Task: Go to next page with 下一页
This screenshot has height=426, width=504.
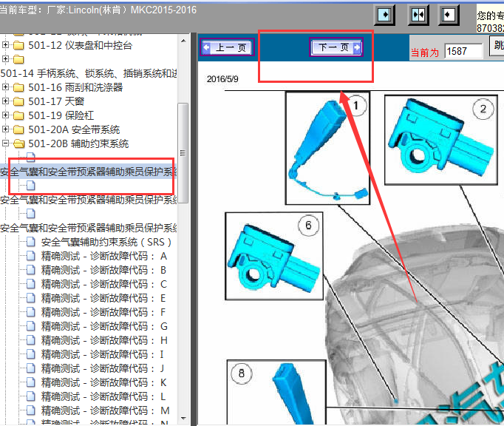Action: click(x=336, y=47)
